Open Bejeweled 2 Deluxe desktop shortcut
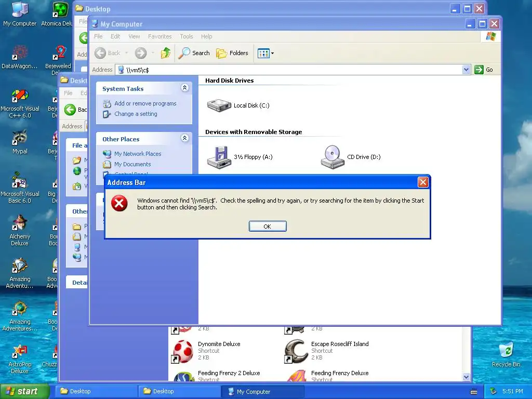Screen dimensions: 532x399 click(58, 59)
